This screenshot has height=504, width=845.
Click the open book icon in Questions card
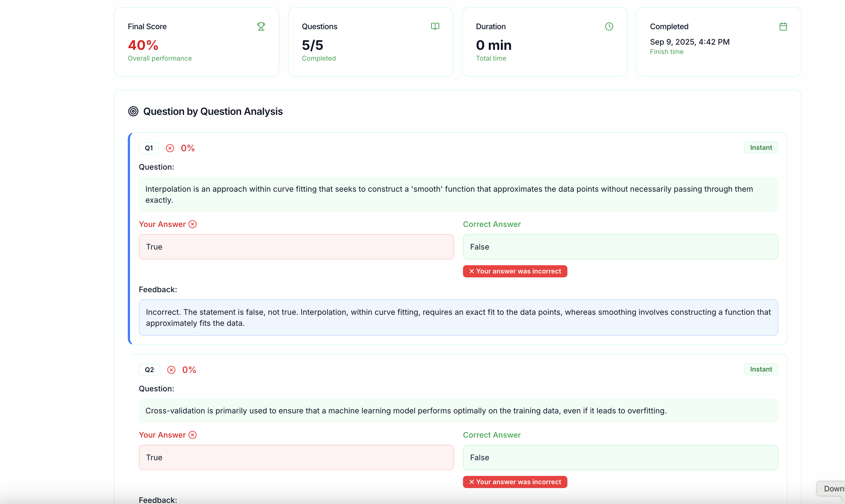pyautogui.click(x=435, y=26)
